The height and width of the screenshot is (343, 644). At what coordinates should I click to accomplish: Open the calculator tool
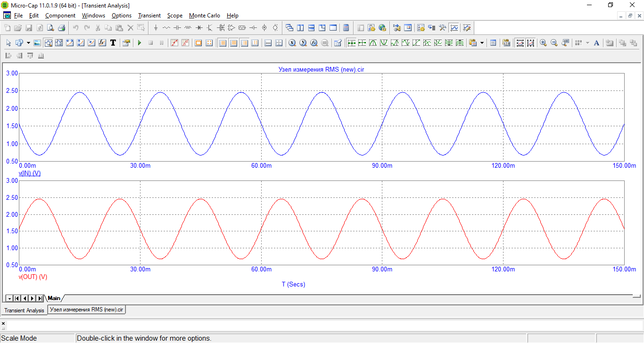coord(346,28)
